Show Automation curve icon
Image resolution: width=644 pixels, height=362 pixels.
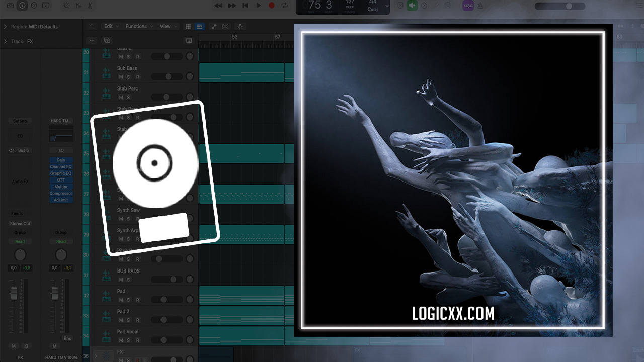pyautogui.click(x=214, y=26)
